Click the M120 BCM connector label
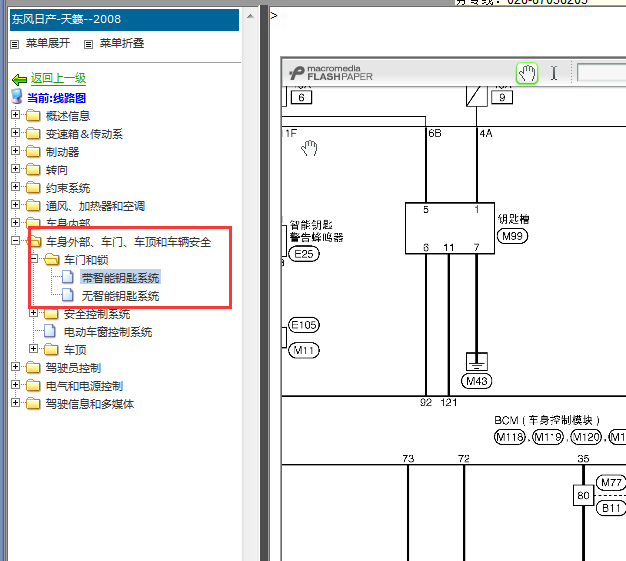Screen dimensions: 626x561 point(586,437)
